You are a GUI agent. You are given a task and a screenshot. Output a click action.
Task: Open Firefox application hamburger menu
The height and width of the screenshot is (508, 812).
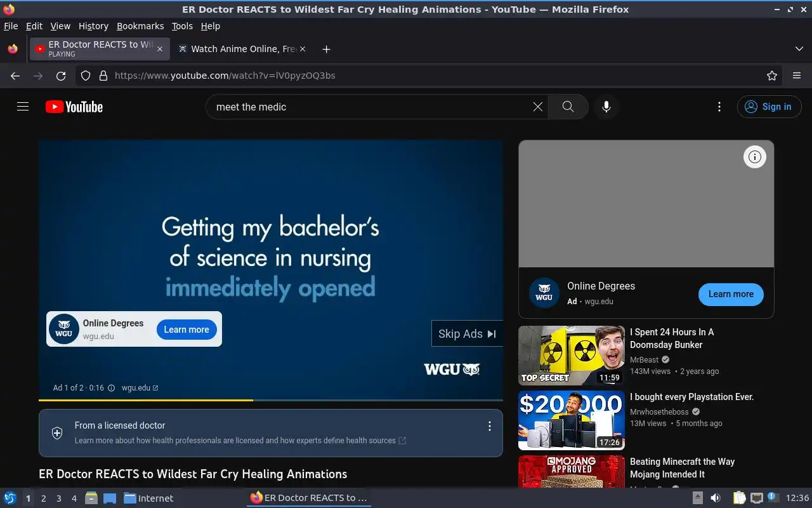[797, 76]
